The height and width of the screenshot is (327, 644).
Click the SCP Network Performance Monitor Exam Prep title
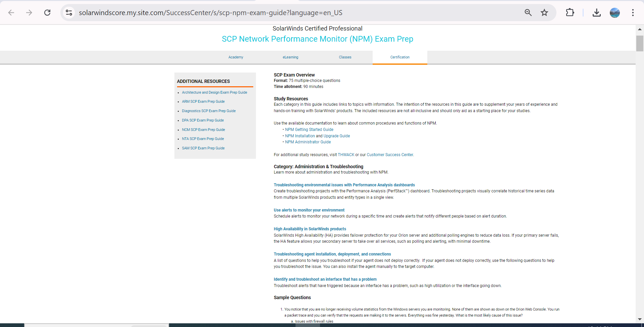coord(317,39)
